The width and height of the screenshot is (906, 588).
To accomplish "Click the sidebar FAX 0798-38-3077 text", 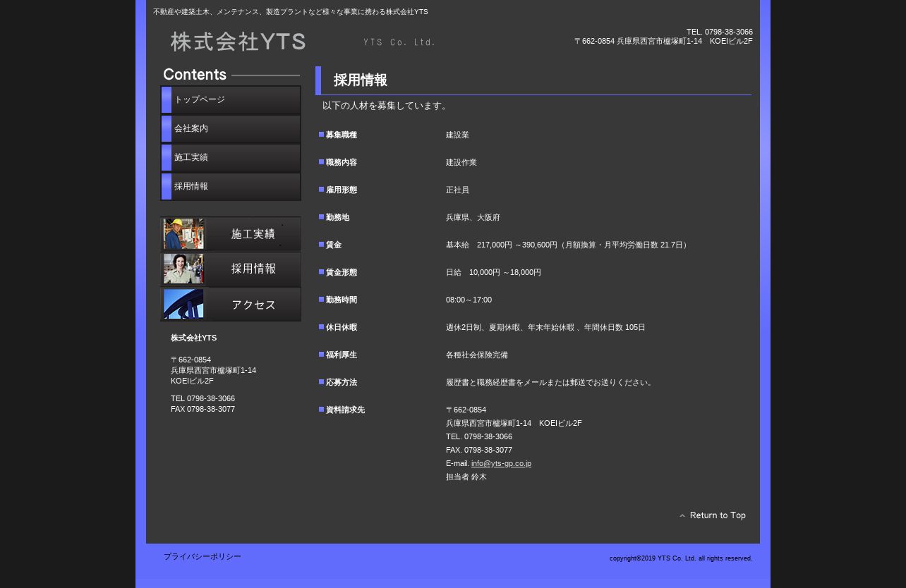I will (203, 409).
